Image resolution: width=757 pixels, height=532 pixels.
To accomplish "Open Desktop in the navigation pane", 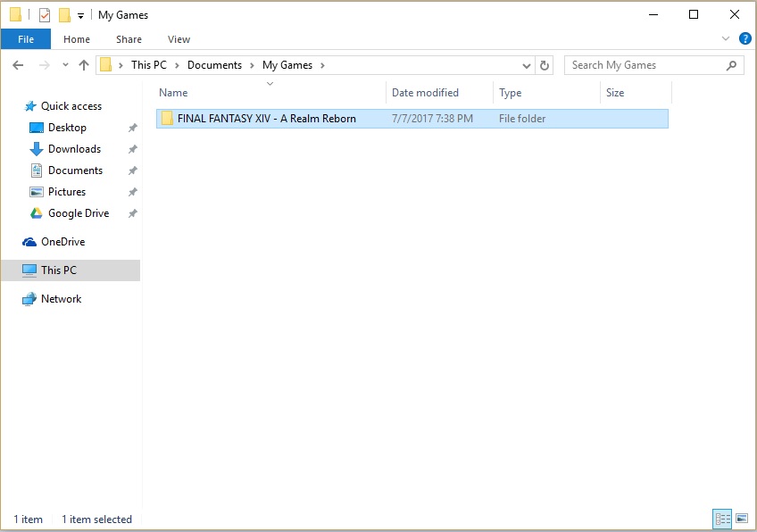I will (x=67, y=128).
